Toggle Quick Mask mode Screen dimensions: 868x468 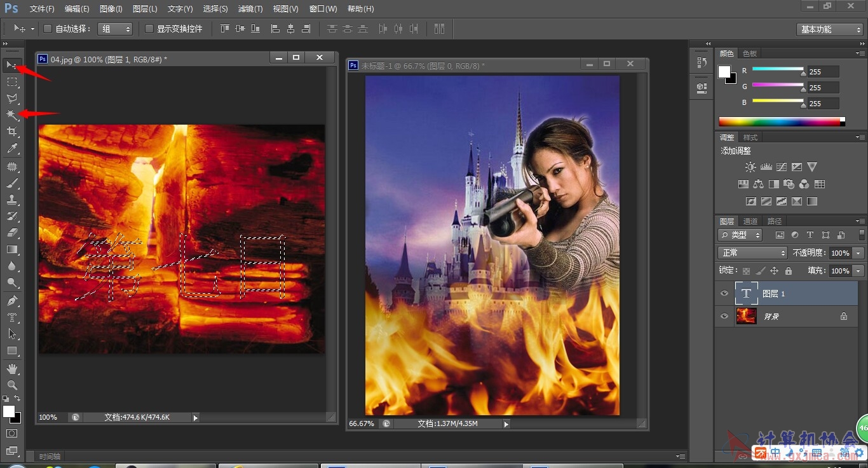(11, 434)
